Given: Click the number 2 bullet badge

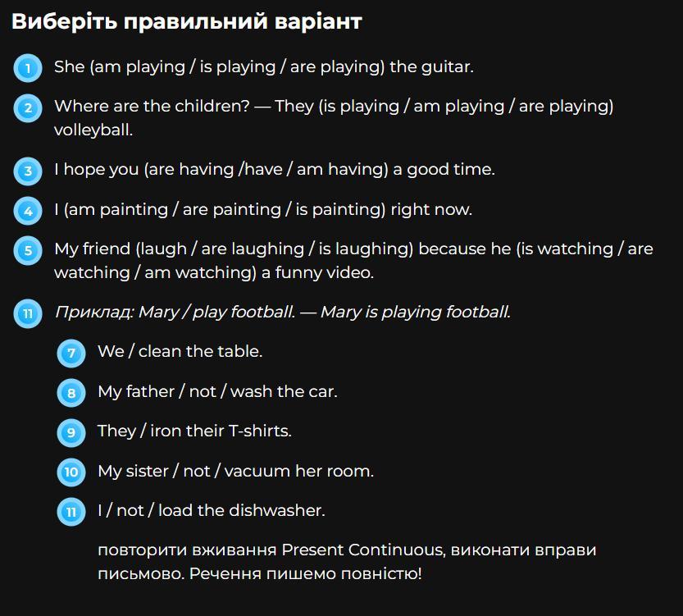Looking at the screenshot, I should coord(28,107).
